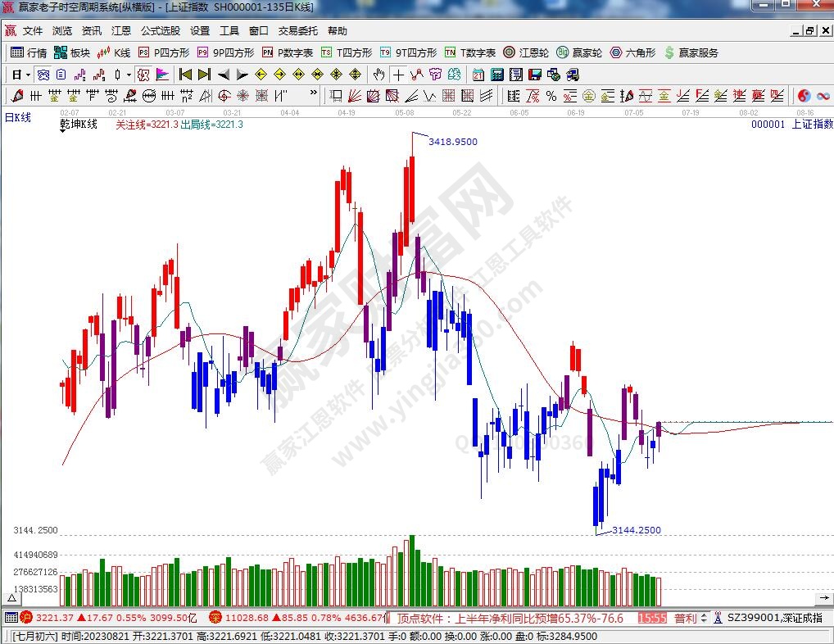Jump to first bar arrow icon

(185, 75)
